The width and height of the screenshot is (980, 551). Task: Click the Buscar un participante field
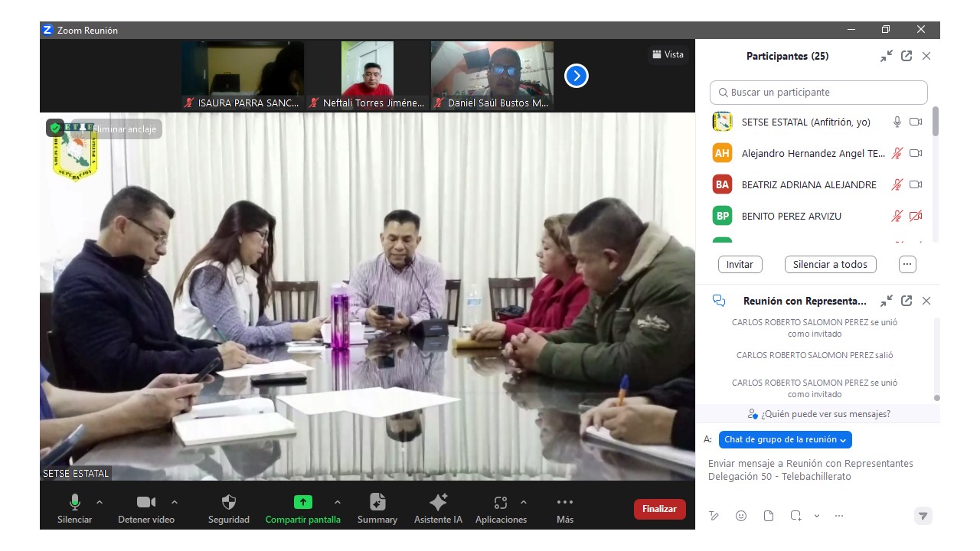[818, 92]
